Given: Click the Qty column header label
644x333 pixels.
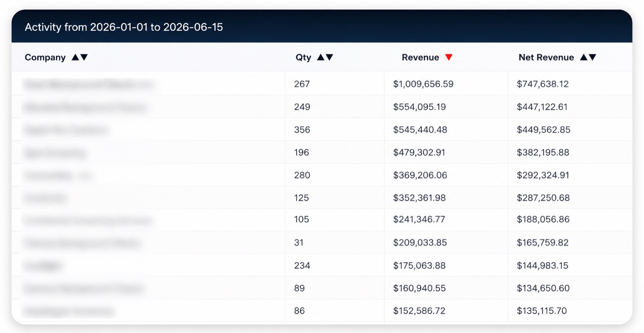Looking at the screenshot, I should tap(304, 58).
